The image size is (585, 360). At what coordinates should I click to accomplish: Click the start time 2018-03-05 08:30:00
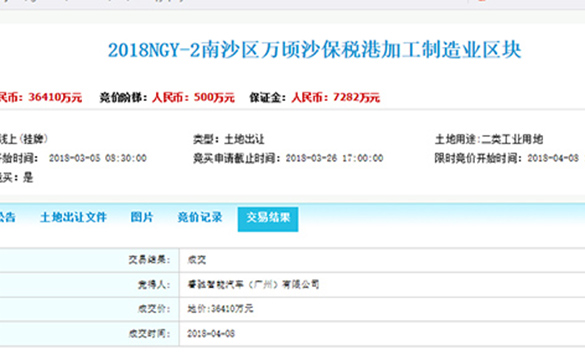click(x=98, y=158)
